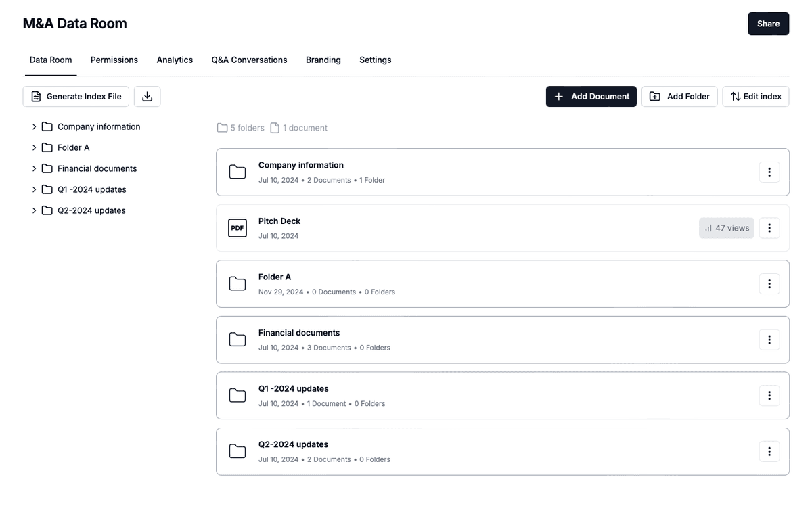The height and width of the screenshot is (506, 812).
Task: Expand Financial documents in the sidebar tree
Action: tap(34, 168)
